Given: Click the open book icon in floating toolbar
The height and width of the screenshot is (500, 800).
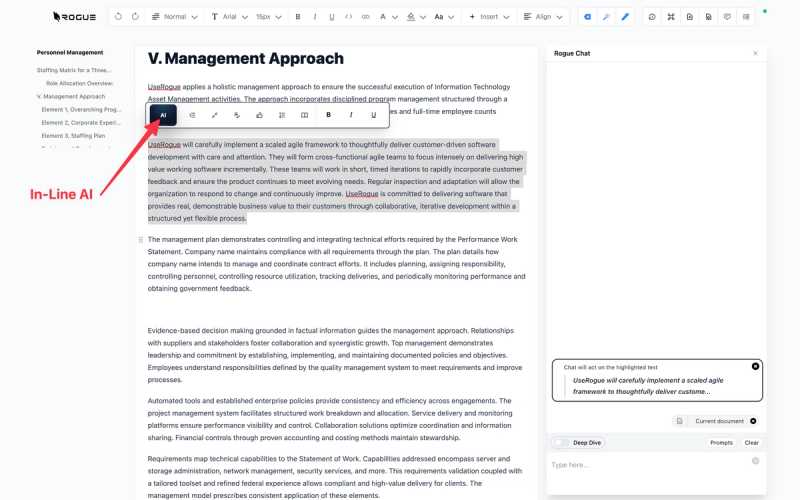Looking at the screenshot, I should point(305,115).
